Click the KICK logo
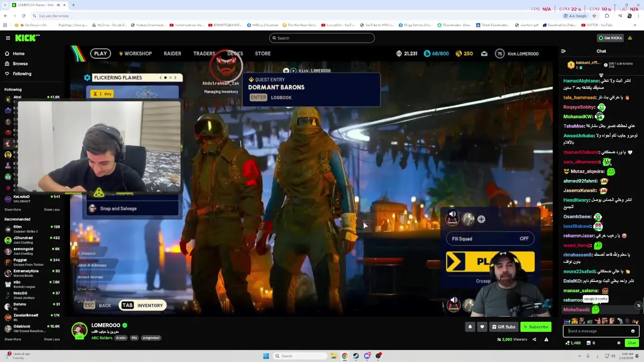The image size is (644, 362). [27, 38]
